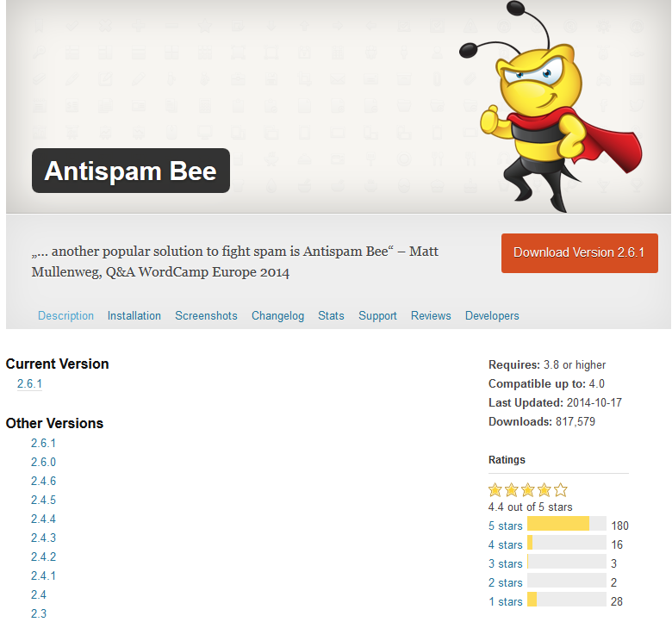Select other version 2.4.1
Viewport: 672px width, 622px height.
click(43, 575)
